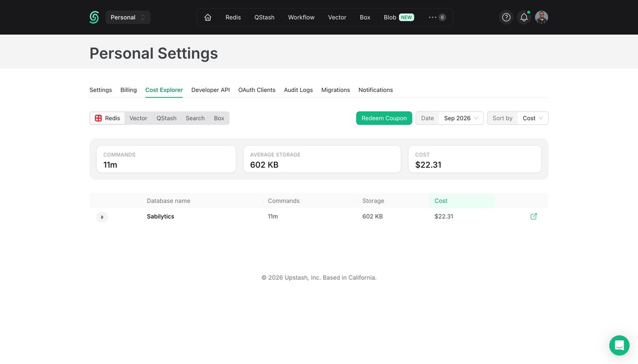Open the user profile avatar
The width and height of the screenshot is (638, 364).
click(x=541, y=18)
